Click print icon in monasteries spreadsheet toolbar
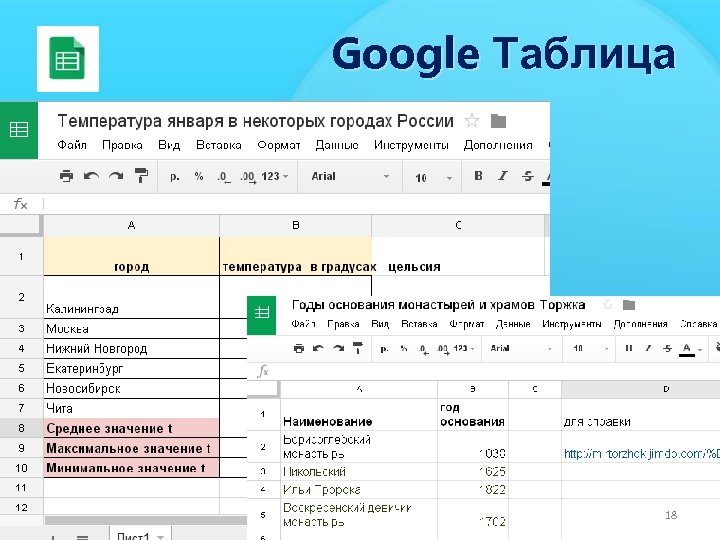Viewport: 720px width, 540px height. tap(298, 349)
